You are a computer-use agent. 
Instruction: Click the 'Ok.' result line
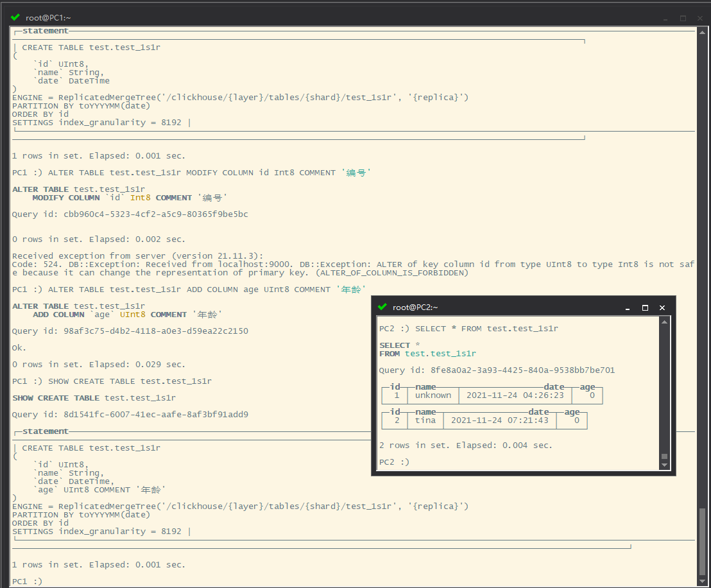19,347
